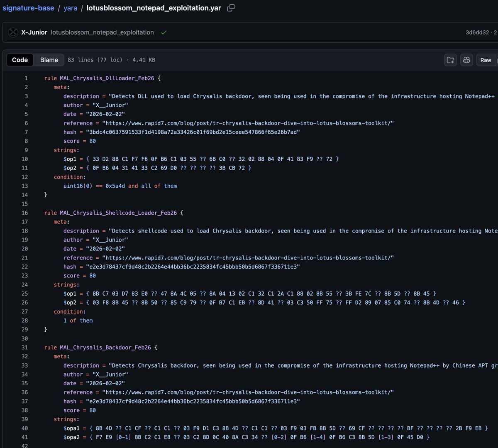The height and width of the screenshot is (448, 498).
Task: Click the reference URL on line 36
Action: click(248, 392)
